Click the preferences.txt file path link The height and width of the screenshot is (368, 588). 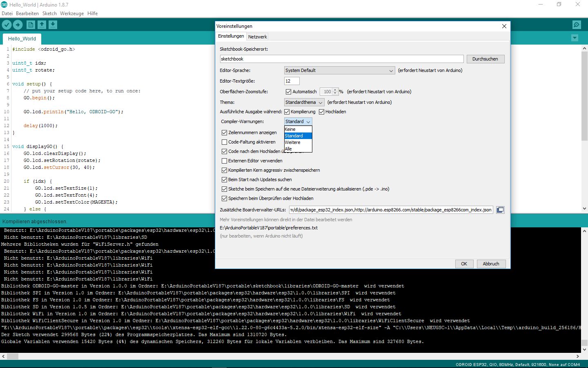coord(269,228)
